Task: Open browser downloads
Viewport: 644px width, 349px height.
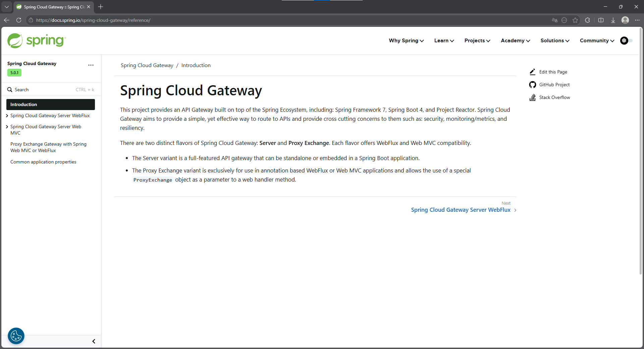Action: pos(613,20)
